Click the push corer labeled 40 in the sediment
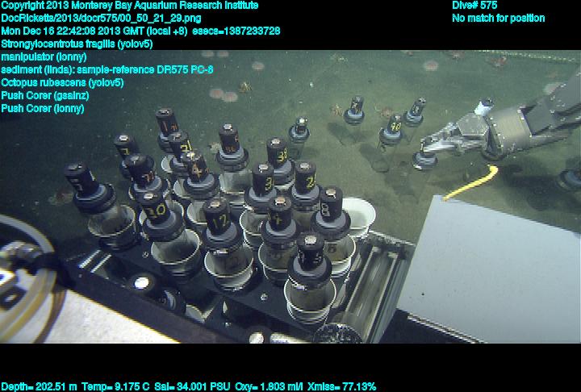Image resolution: width=581 pixels, height=392 pixels. 392,130
